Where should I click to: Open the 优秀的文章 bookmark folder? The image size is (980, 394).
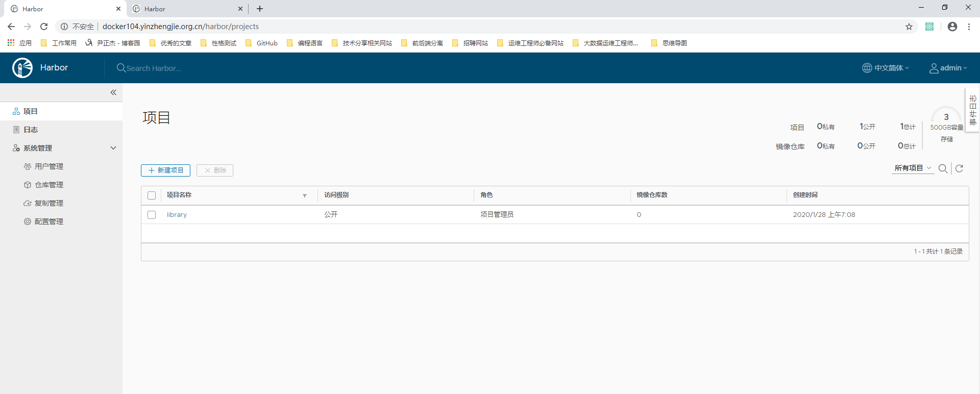[170, 43]
